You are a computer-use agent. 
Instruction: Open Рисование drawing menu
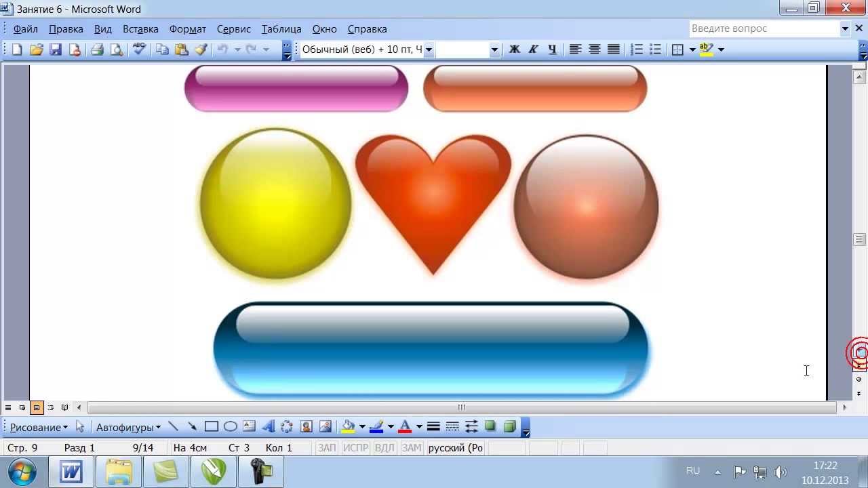[x=39, y=427]
